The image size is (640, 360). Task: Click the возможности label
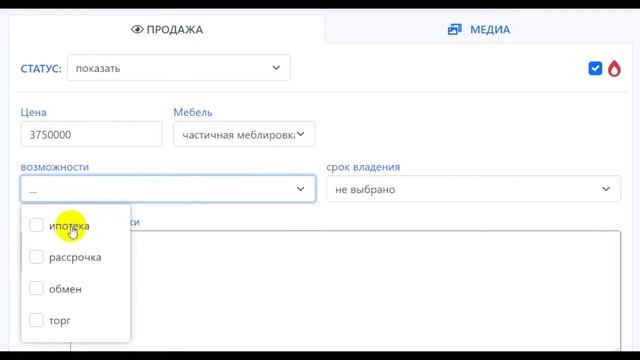point(55,167)
